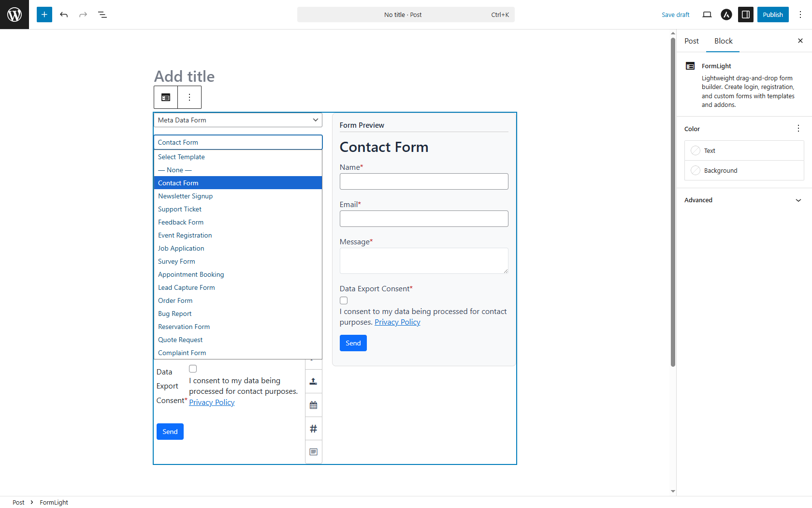
Task: Check the Data Export Consent checkbox in Form Preview
Action: 343,300
